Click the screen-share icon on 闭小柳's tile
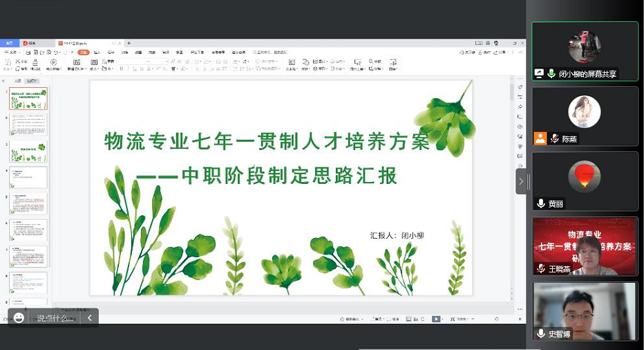Image resolution: width=644 pixels, height=350 pixels. click(x=539, y=73)
